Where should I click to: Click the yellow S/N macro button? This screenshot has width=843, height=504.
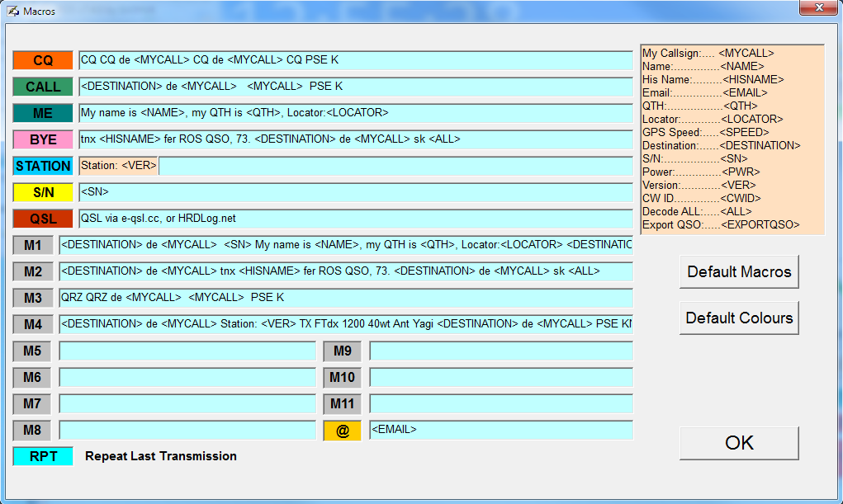(x=42, y=192)
